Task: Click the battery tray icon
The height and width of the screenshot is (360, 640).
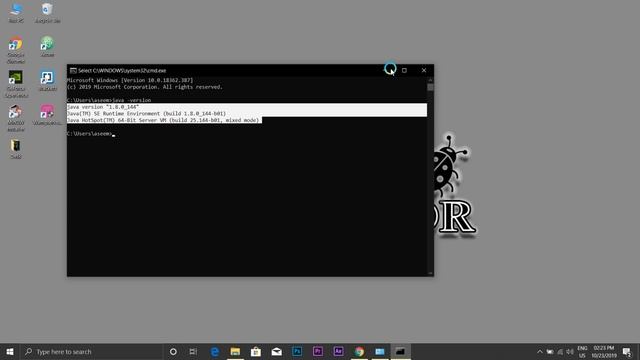Action: (550, 351)
